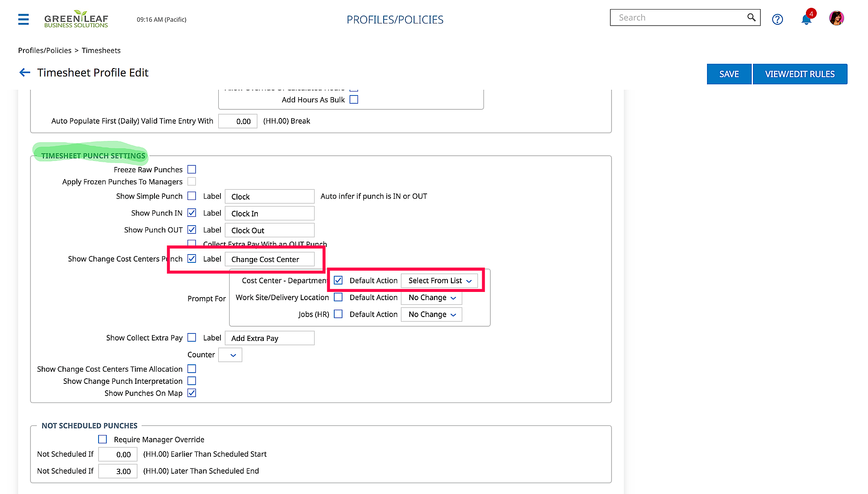
Task: Click the Greenleaf Business Solutions logo
Action: pos(76,20)
